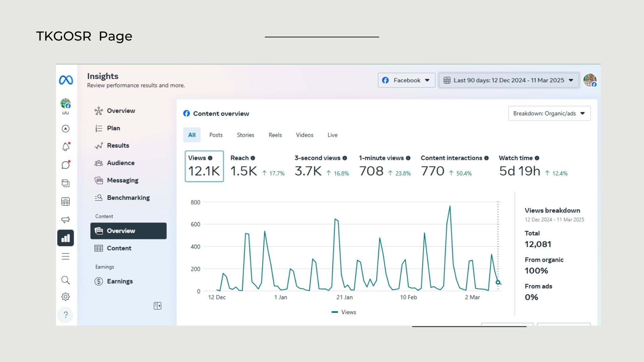
Task: Expand Breakdown: Organic/ads dropdown
Action: click(549, 114)
